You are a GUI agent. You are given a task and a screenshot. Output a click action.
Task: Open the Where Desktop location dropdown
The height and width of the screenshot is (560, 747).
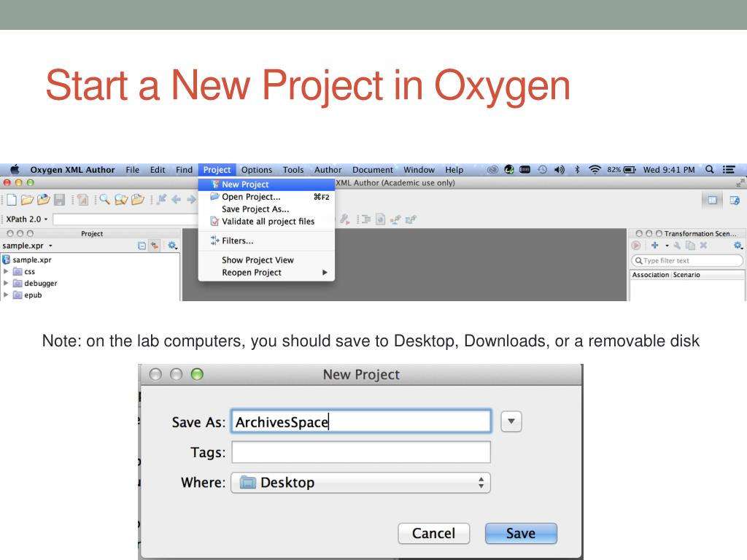(x=360, y=483)
